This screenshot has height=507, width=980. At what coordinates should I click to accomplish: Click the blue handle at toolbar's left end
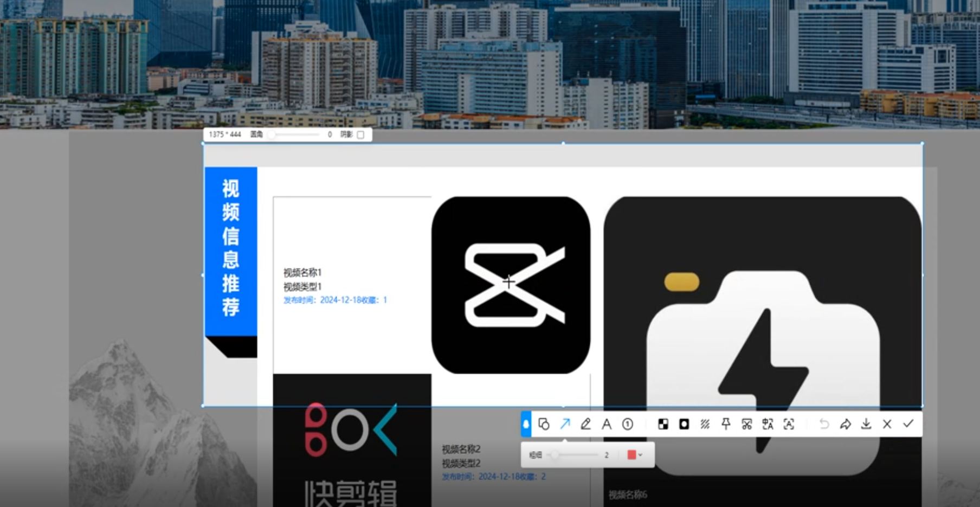[526, 424]
